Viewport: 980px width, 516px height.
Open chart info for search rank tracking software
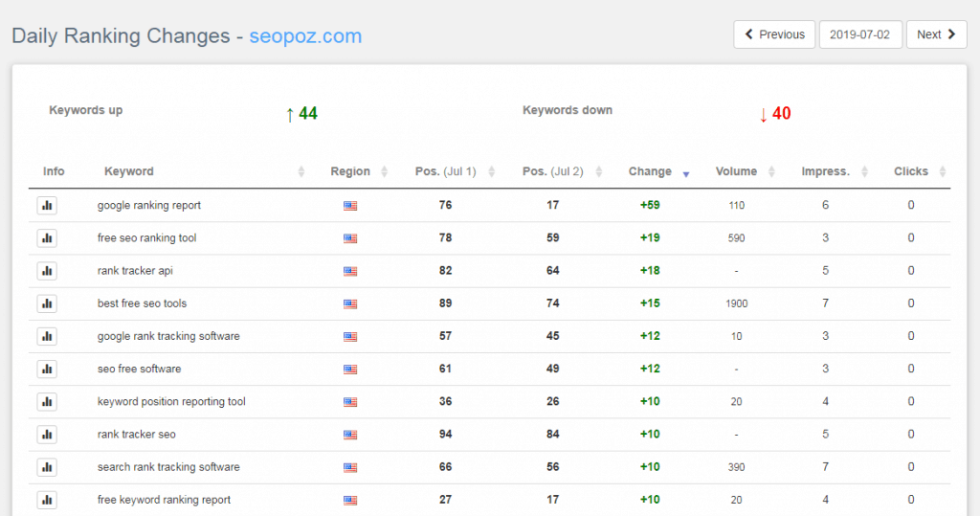[47, 467]
